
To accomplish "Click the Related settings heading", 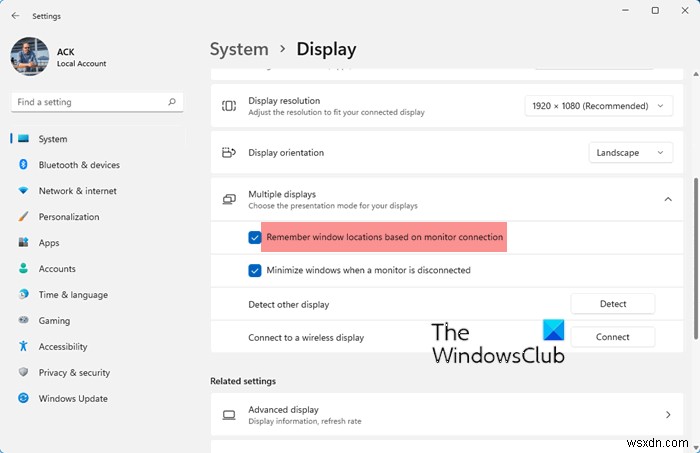I will (243, 381).
